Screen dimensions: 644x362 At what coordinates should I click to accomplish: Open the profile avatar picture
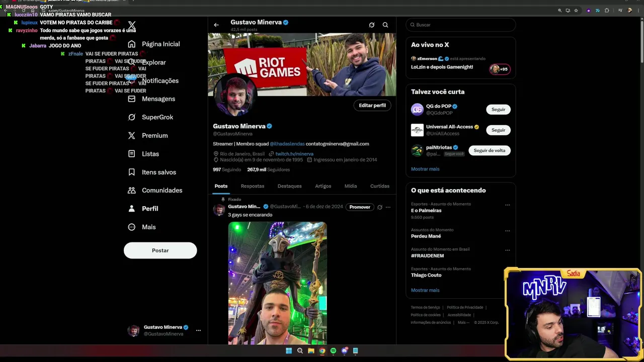point(235,96)
